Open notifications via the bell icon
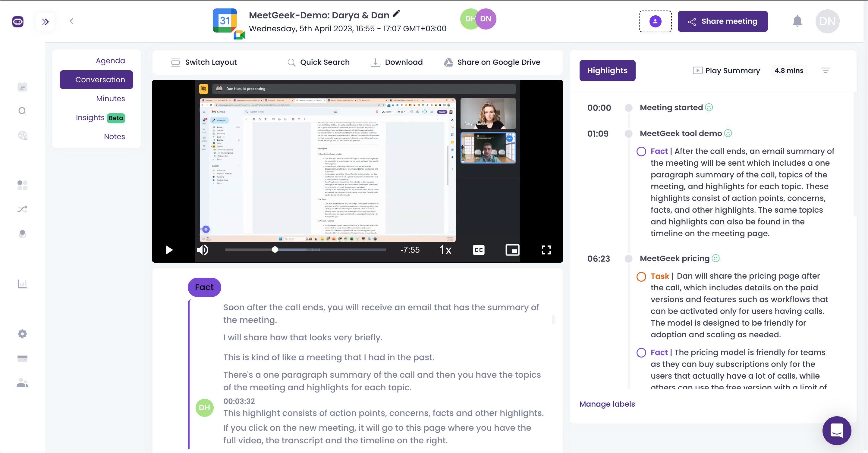868x453 pixels. click(x=797, y=21)
